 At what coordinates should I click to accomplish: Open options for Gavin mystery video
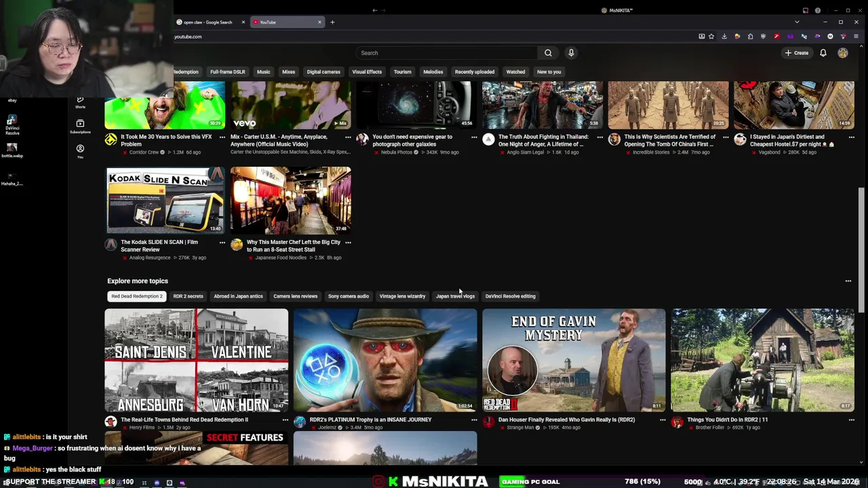[663, 420]
